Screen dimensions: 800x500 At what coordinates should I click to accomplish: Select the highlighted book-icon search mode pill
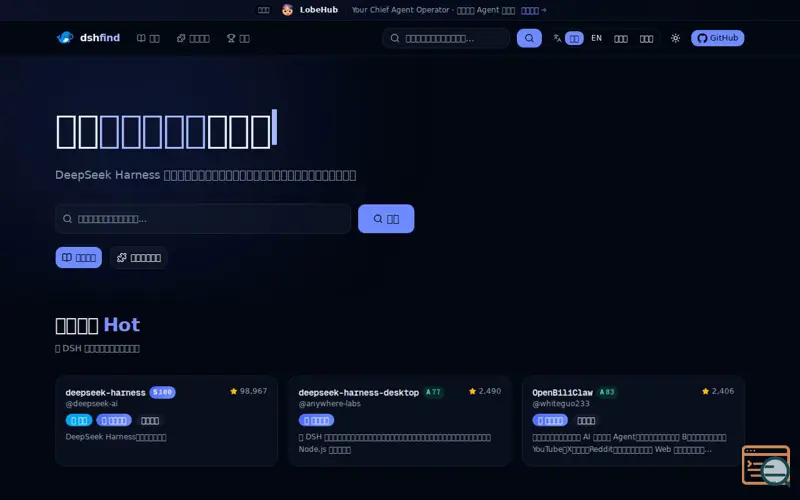(79, 258)
